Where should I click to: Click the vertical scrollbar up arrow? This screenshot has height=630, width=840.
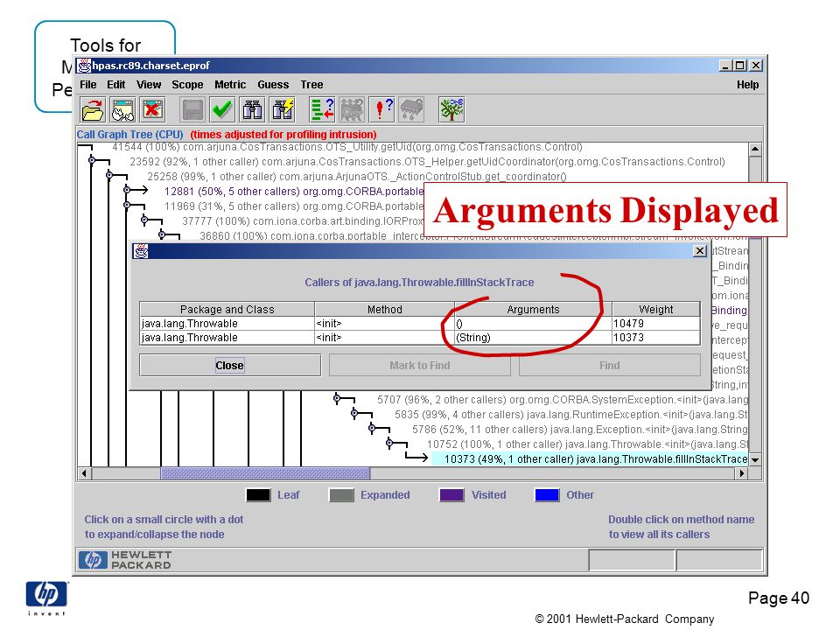755,150
